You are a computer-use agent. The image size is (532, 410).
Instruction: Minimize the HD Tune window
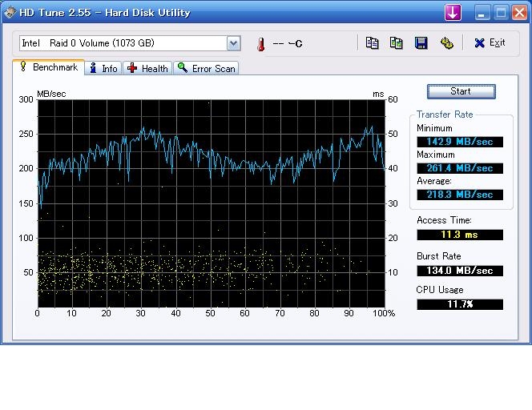[x=482, y=13]
